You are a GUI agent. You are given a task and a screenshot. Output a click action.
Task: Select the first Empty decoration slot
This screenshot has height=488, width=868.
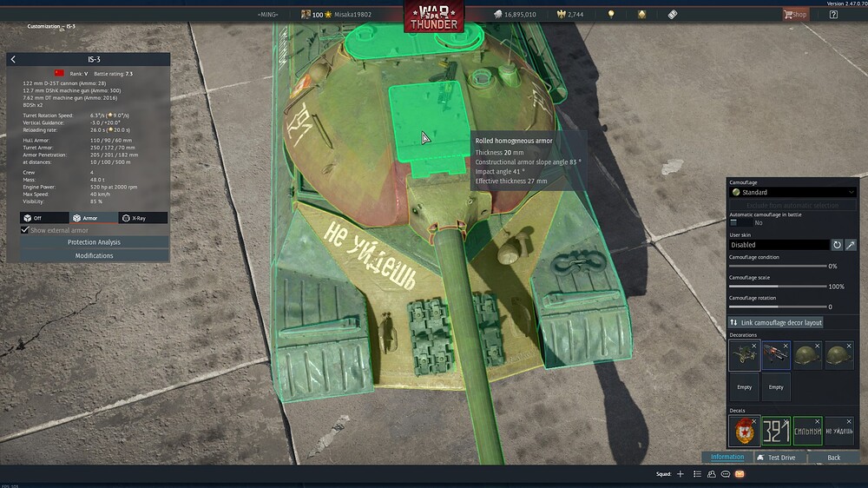(x=744, y=386)
